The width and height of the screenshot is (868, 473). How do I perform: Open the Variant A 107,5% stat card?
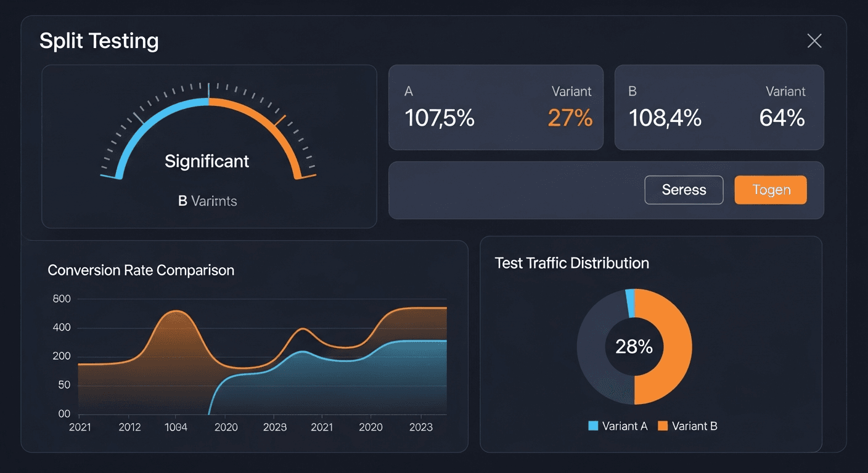click(x=496, y=107)
